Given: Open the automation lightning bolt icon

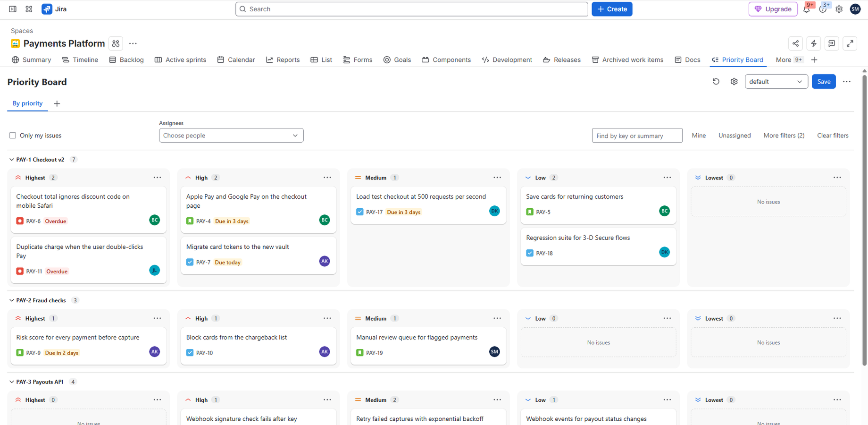Looking at the screenshot, I should point(814,43).
